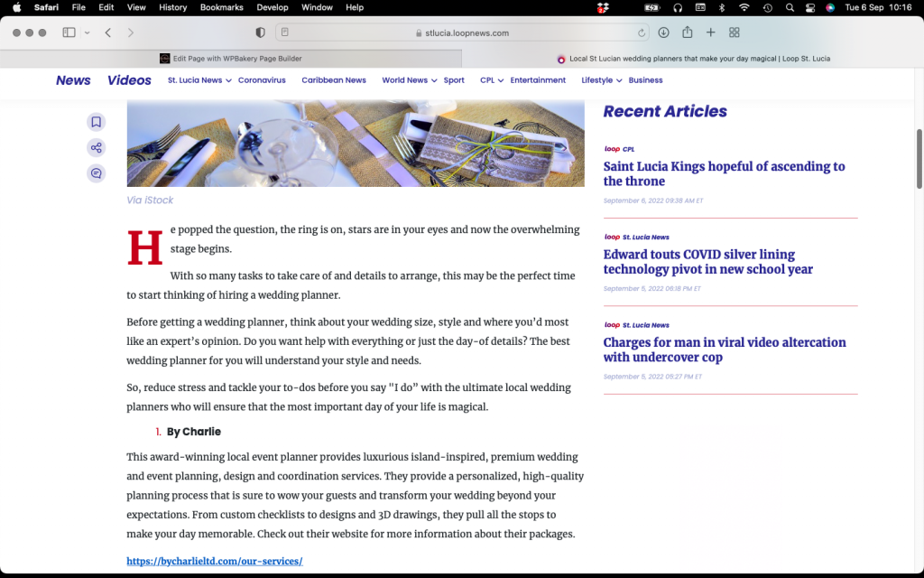Share the article using the share icon

pyautogui.click(x=96, y=147)
